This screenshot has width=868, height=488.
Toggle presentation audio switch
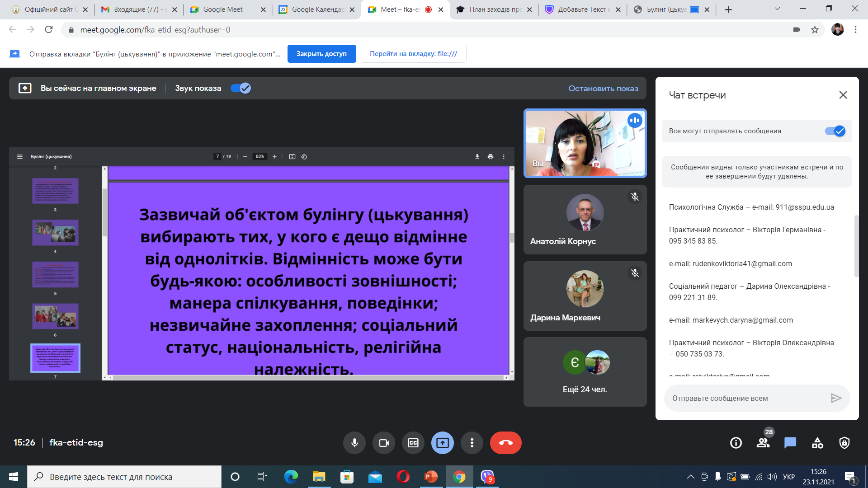click(241, 88)
